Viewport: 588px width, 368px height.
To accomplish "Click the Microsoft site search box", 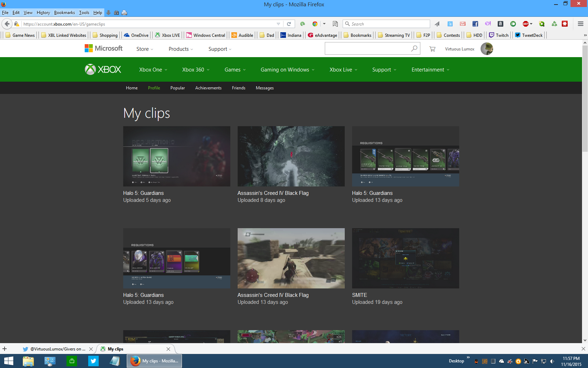I will coord(372,48).
